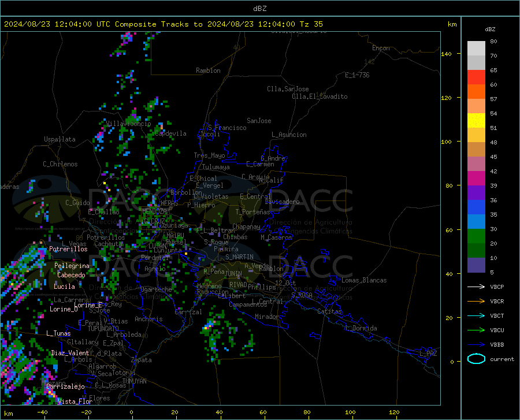This screenshot has width=520, height=420.
Task: Click the Clla.SanJose map label
Action: pyautogui.click(x=288, y=89)
